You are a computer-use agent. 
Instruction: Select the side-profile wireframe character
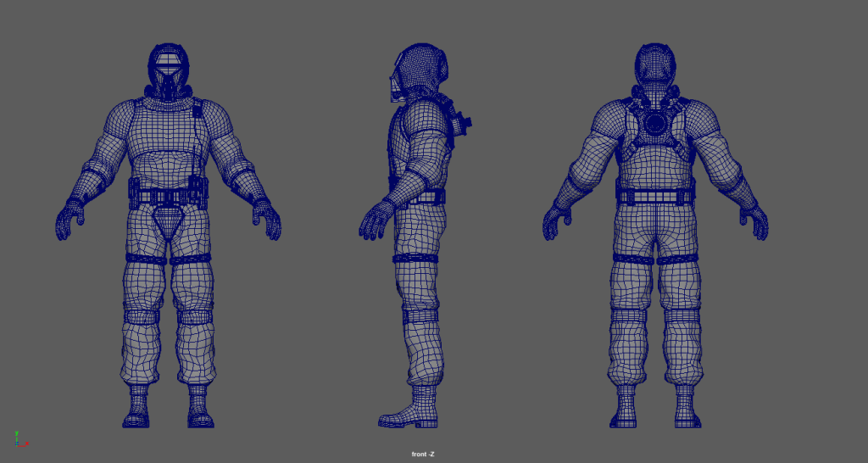tap(415, 236)
